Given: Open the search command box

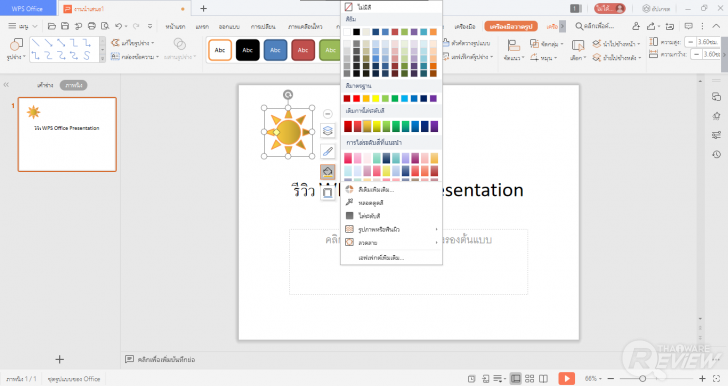Looking at the screenshot, I should (x=595, y=26).
